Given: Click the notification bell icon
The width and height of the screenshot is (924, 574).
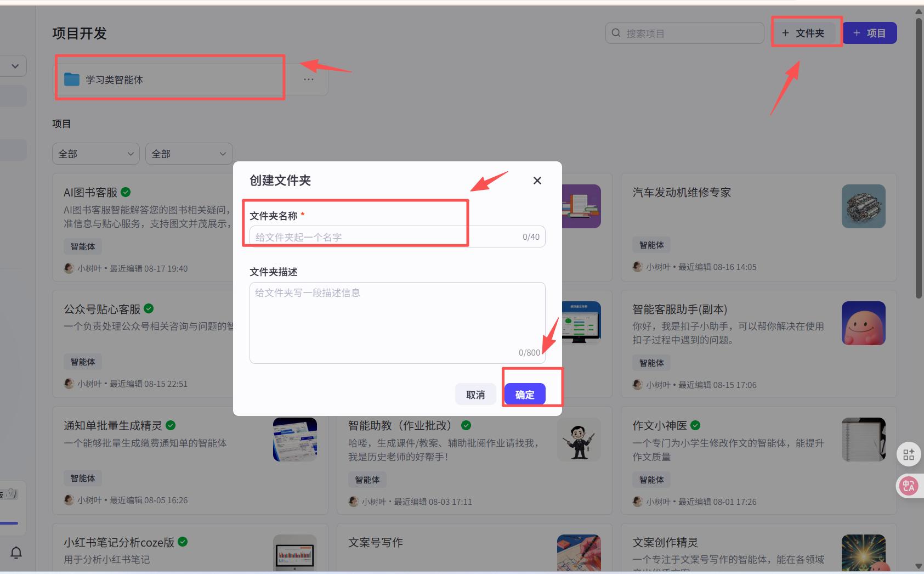Looking at the screenshot, I should tap(15, 553).
